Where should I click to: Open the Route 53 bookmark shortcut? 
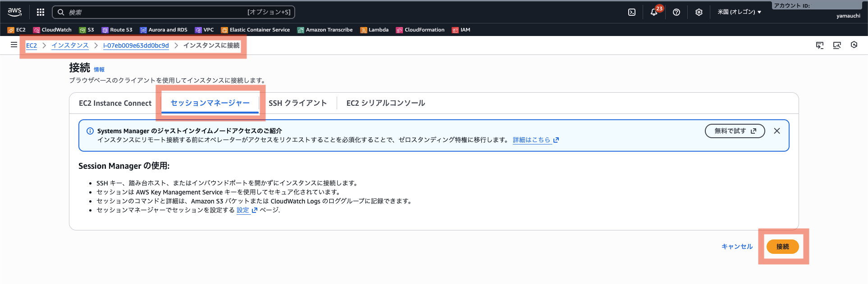coord(117,30)
